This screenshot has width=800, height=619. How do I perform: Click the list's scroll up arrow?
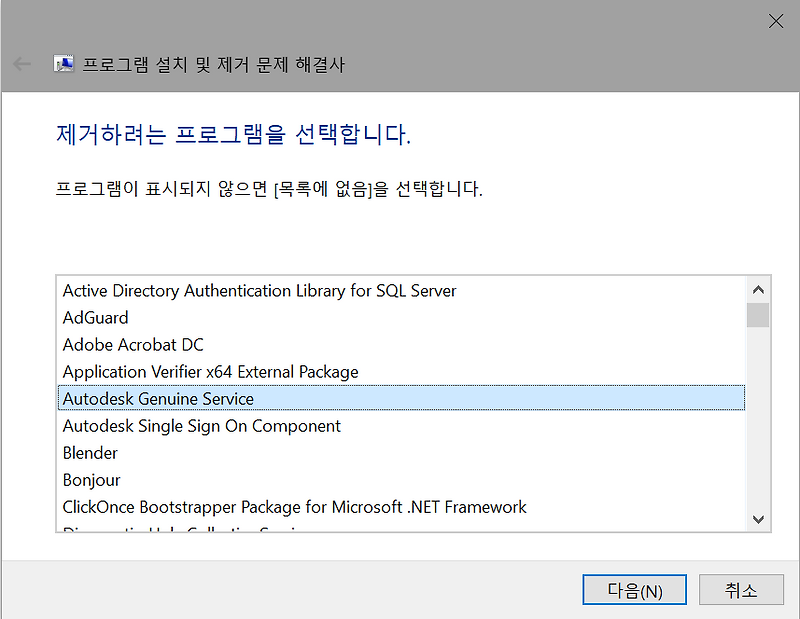(758, 290)
